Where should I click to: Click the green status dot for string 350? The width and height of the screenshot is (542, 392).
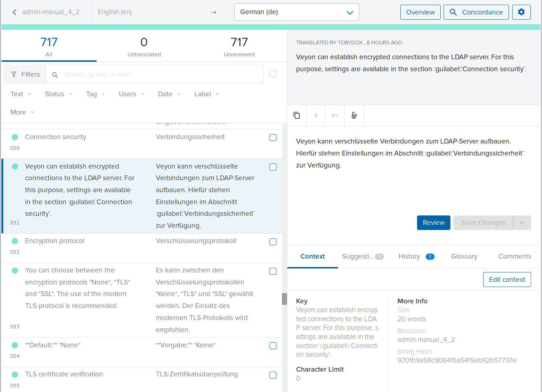(x=15, y=137)
